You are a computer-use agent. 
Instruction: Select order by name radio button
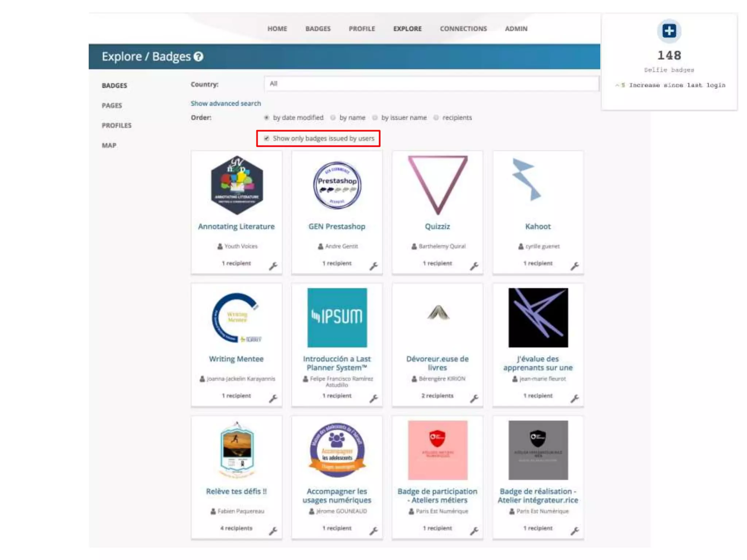333,118
